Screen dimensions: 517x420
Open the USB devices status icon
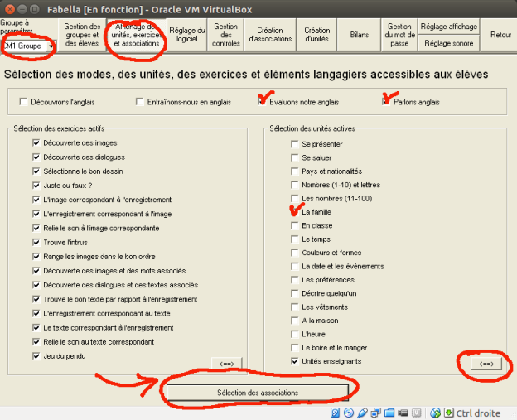pos(362,413)
